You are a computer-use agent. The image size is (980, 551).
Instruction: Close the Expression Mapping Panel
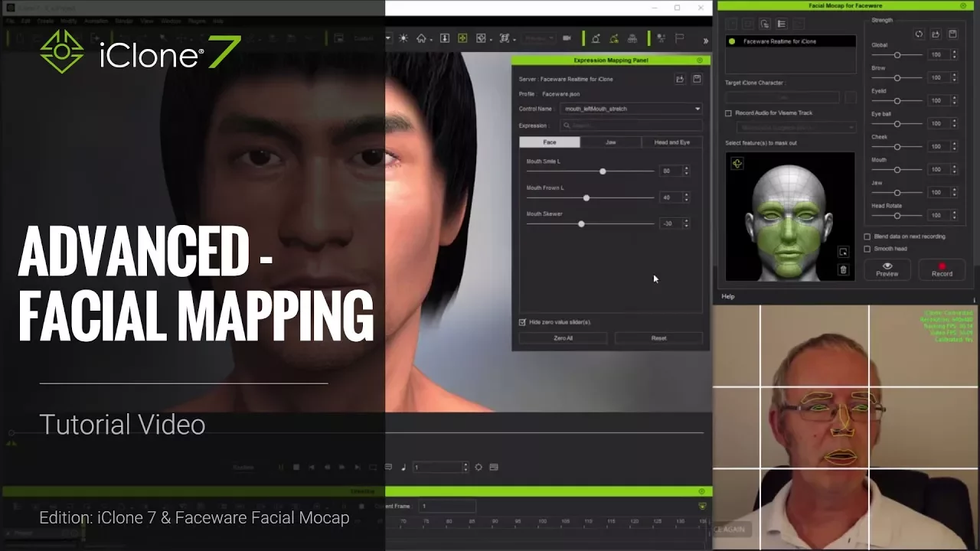[x=699, y=60]
